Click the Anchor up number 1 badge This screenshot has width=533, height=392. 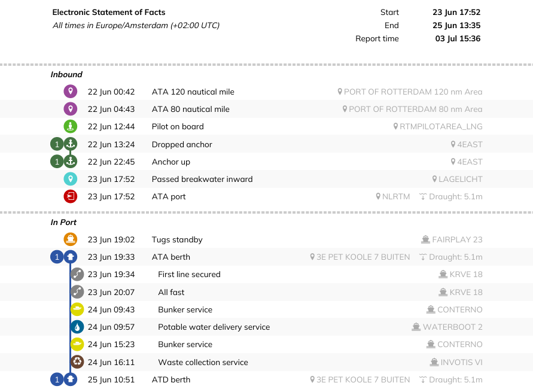click(57, 162)
